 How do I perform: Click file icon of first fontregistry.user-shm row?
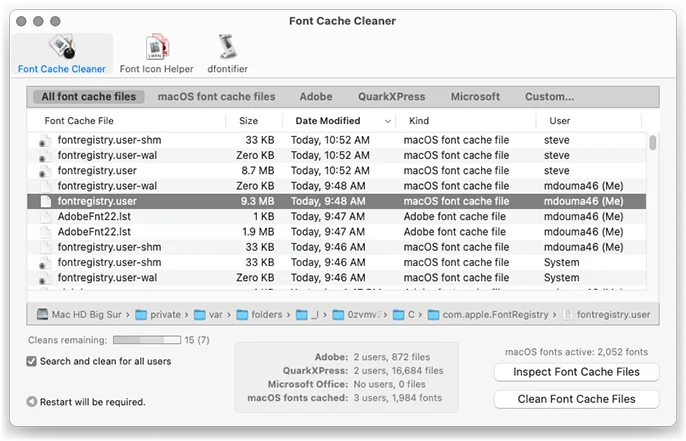point(43,141)
